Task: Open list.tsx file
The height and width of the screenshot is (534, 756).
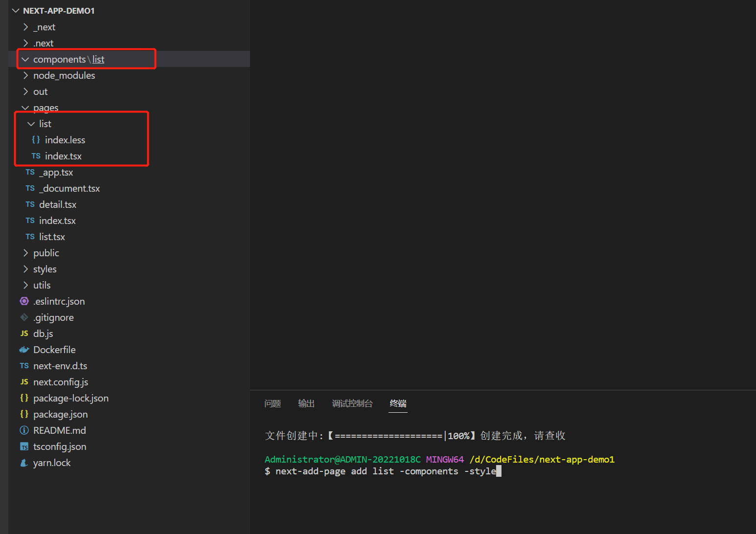Action: [x=52, y=237]
